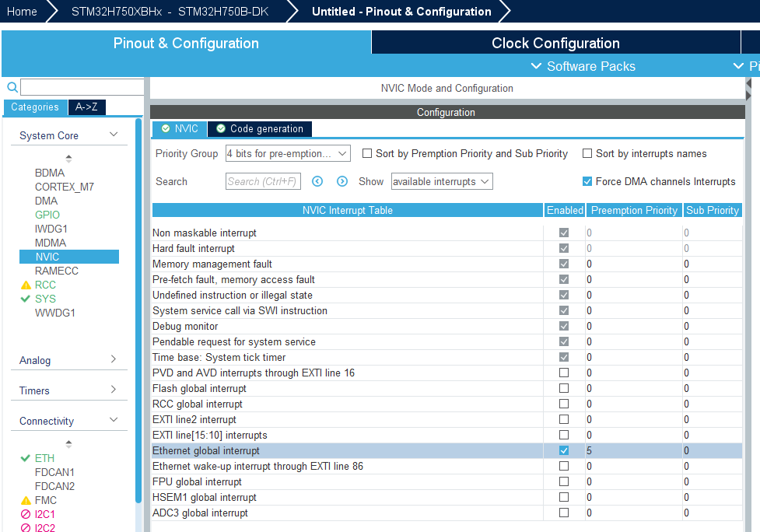Click the FMC warning triangle icon
Image resolution: width=760 pixels, height=532 pixels.
tap(26, 500)
